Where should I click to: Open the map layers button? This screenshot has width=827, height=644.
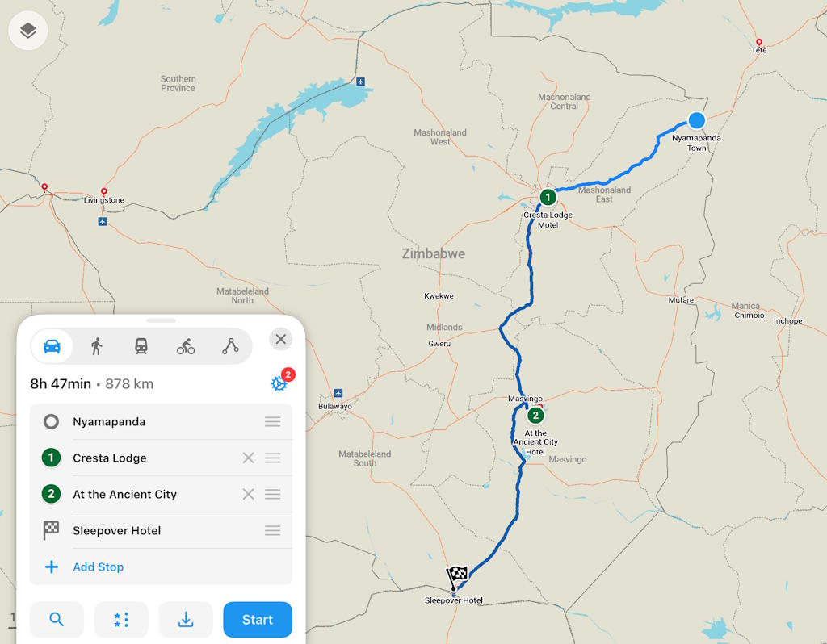28,31
